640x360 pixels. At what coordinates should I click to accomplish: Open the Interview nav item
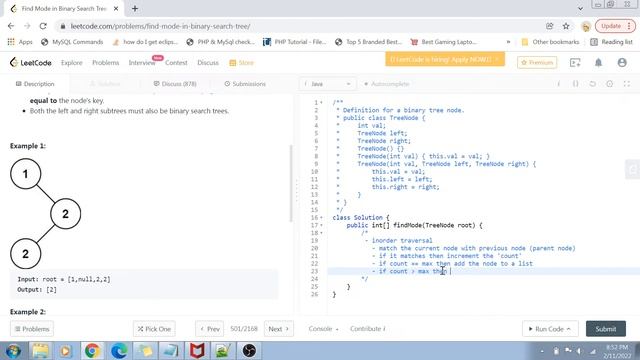[x=142, y=63]
